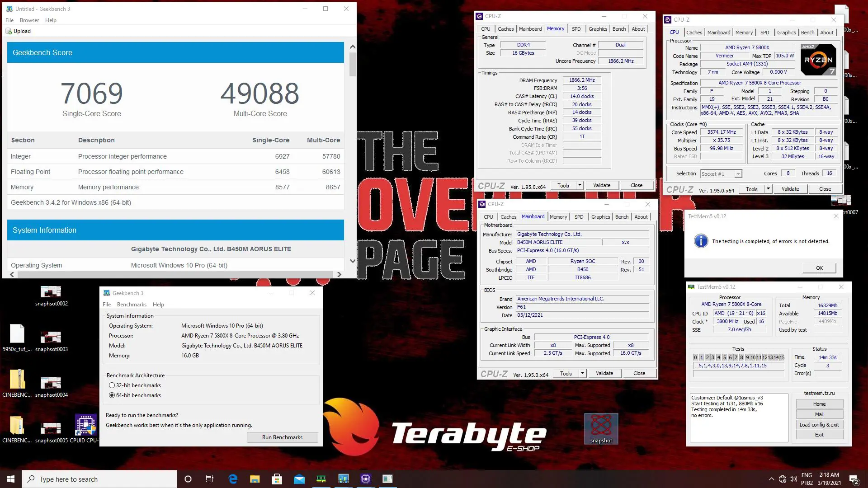
Task: Select the snaphsot0003 desktop icon
Action: point(51,341)
